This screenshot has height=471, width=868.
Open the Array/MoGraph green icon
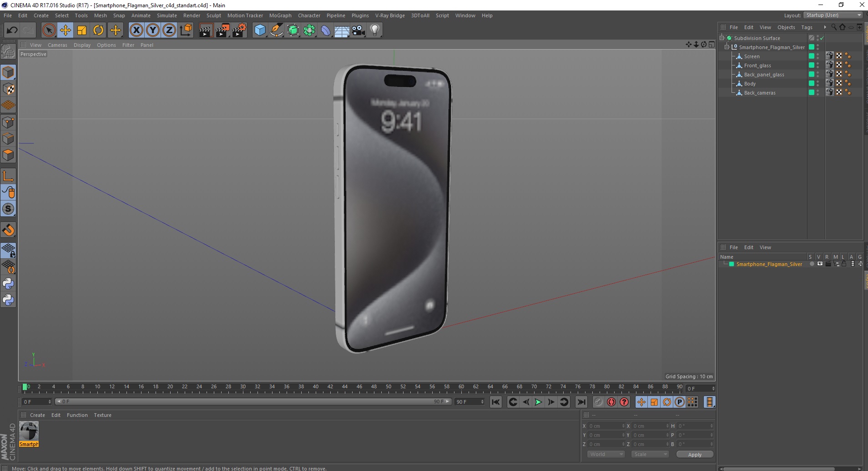click(x=310, y=30)
